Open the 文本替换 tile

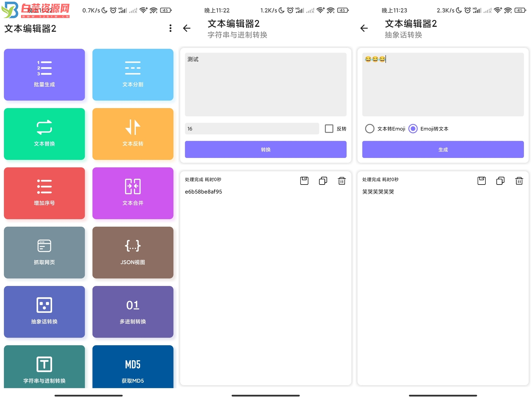coord(44,134)
